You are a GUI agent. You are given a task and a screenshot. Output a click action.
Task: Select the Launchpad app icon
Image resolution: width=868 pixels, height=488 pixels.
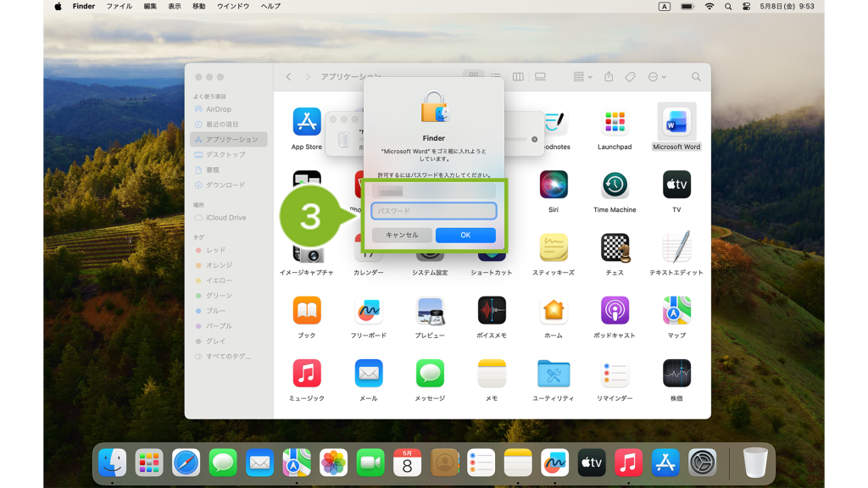click(x=615, y=122)
